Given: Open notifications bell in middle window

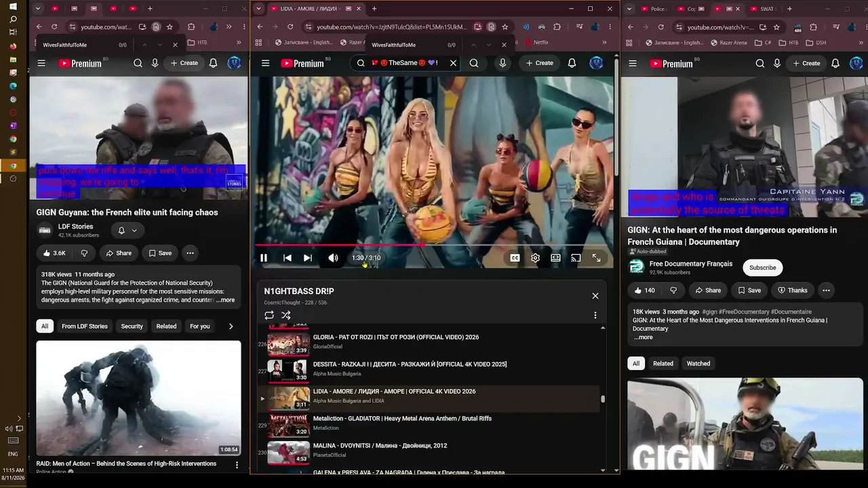Looking at the screenshot, I should pyautogui.click(x=572, y=63).
